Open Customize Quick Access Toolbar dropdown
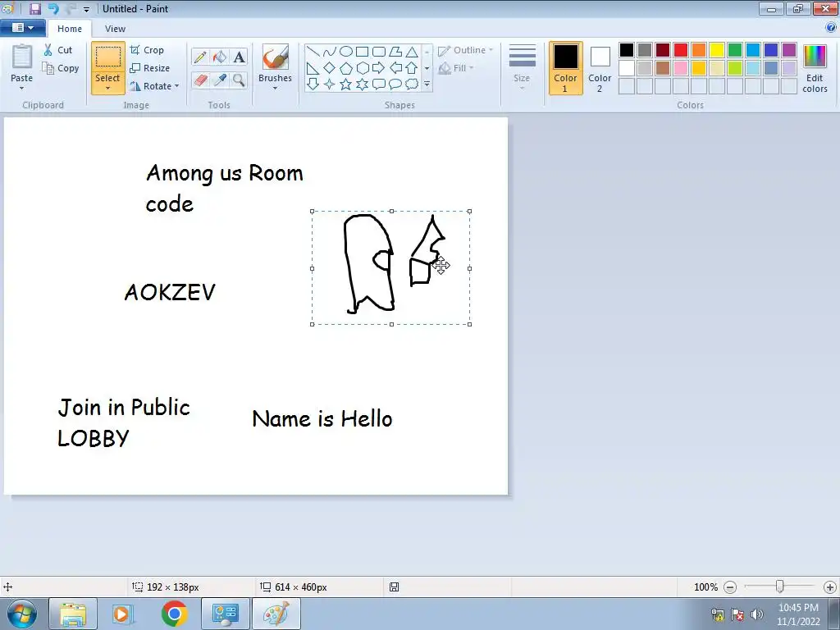 tap(86, 9)
